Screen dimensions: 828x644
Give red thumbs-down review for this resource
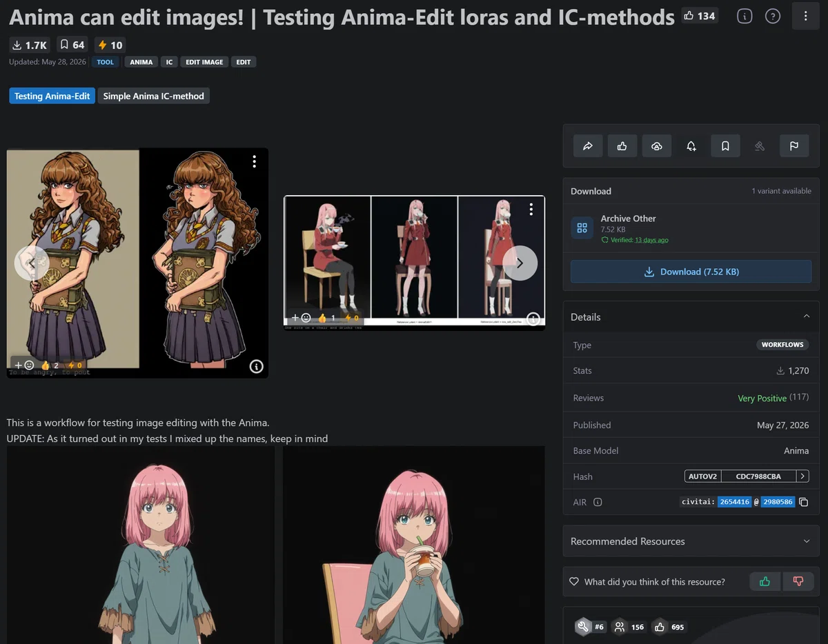[x=798, y=581]
